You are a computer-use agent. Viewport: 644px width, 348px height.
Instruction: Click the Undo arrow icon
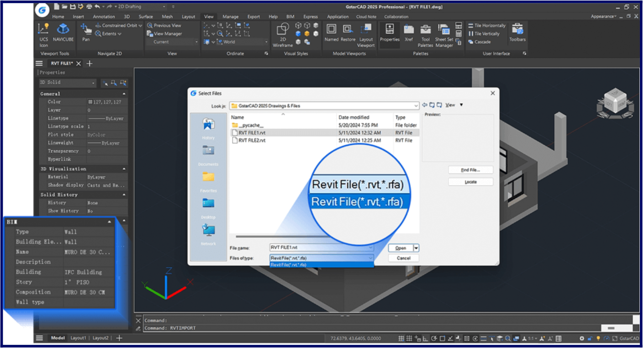click(97, 6)
